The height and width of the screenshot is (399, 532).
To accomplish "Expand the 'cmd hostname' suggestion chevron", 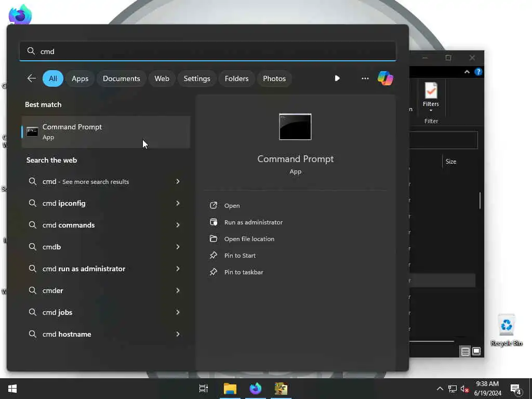I will click(178, 334).
